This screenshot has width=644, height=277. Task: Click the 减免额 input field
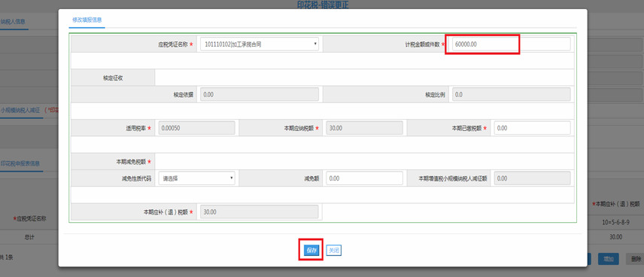point(364,178)
